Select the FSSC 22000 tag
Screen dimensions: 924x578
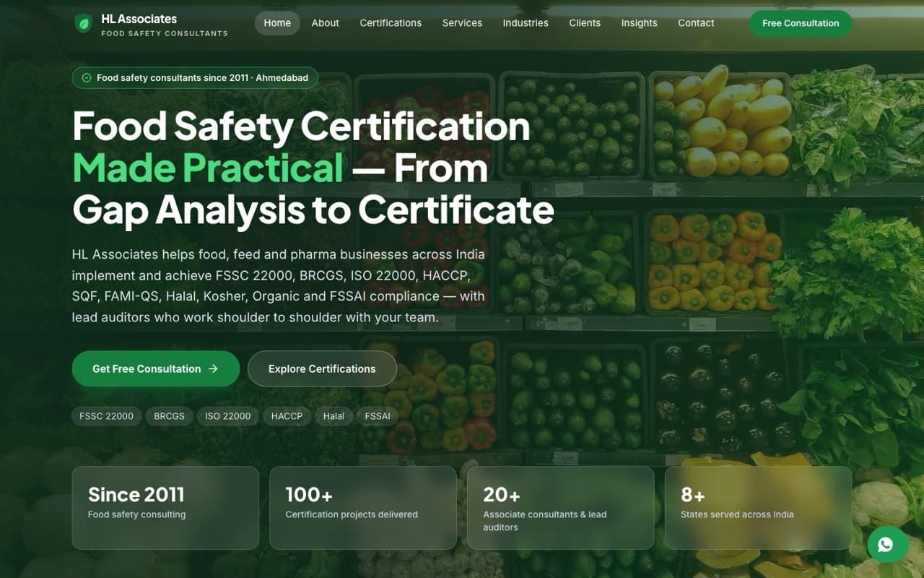[107, 416]
